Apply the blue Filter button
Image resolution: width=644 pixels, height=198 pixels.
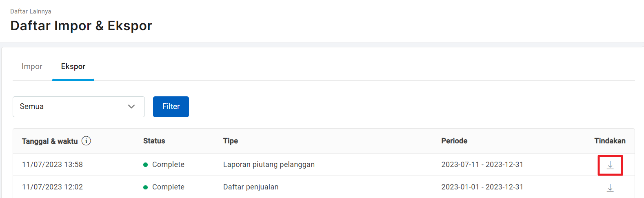point(171,107)
